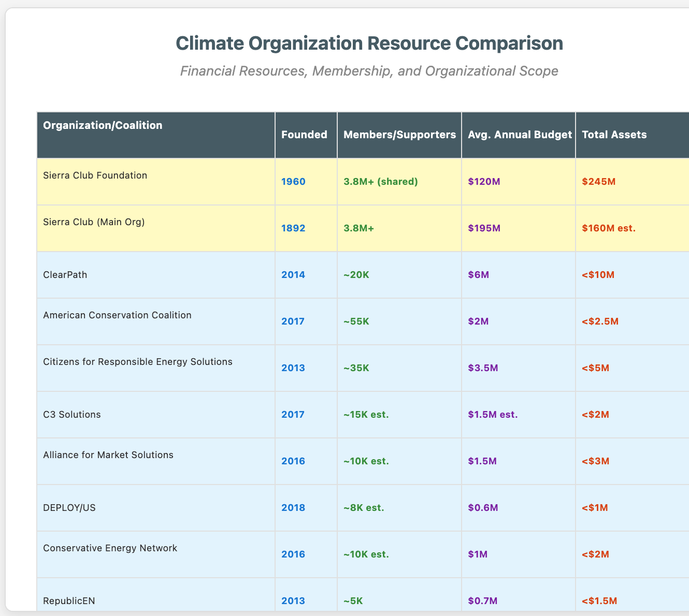Image resolution: width=689 pixels, height=616 pixels.
Task: Click the Avg. Annual Budget column header
Action: 520,135
